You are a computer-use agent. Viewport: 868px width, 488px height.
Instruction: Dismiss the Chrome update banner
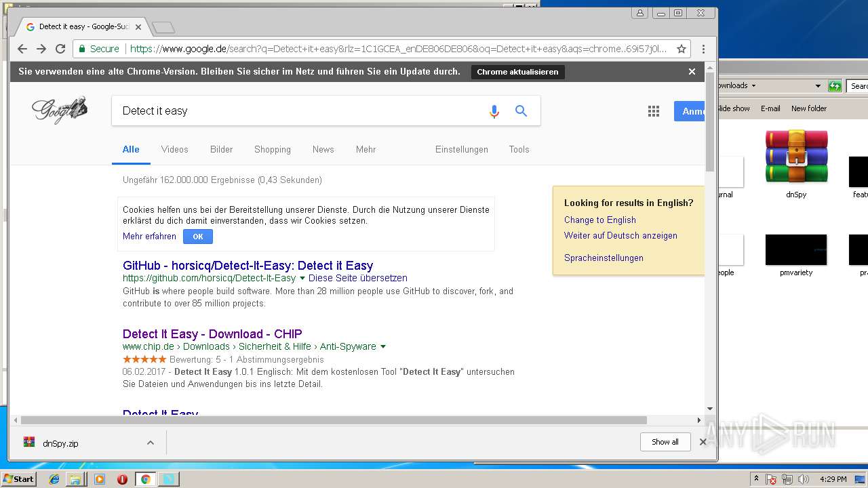(692, 72)
